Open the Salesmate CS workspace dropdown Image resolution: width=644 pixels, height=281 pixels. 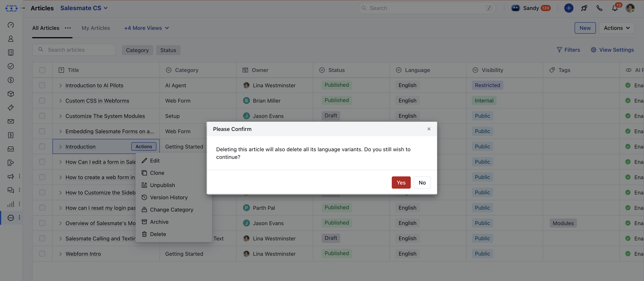(x=84, y=8)
